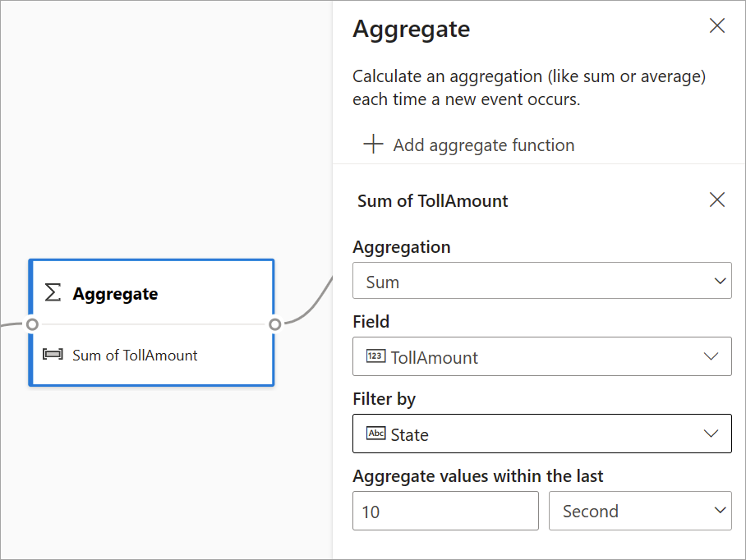746x560 pixels.
Task: Expand the Field TollAmount dropdown
Action: pos(541,357)
